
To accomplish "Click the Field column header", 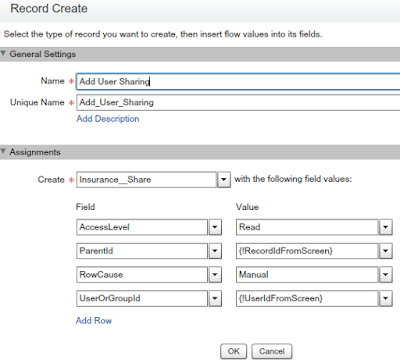I will pyautogui.click(x=85, y=207).
